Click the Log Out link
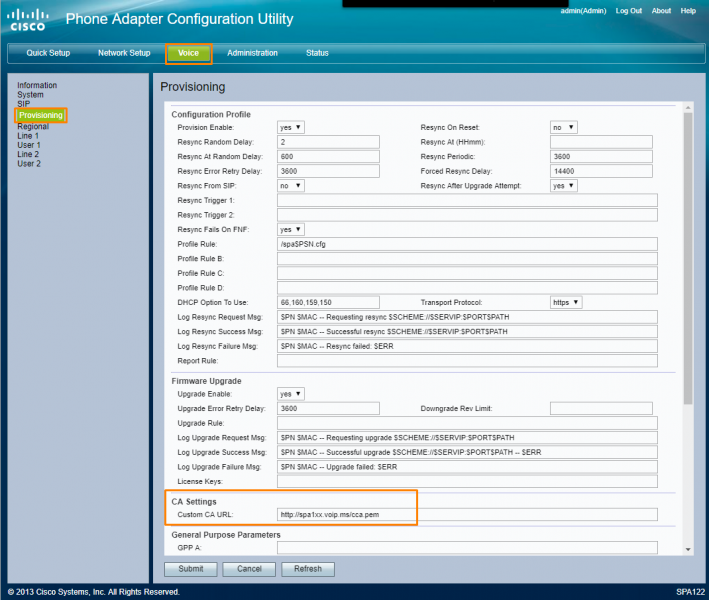709x600 pixels. (629, 11)
